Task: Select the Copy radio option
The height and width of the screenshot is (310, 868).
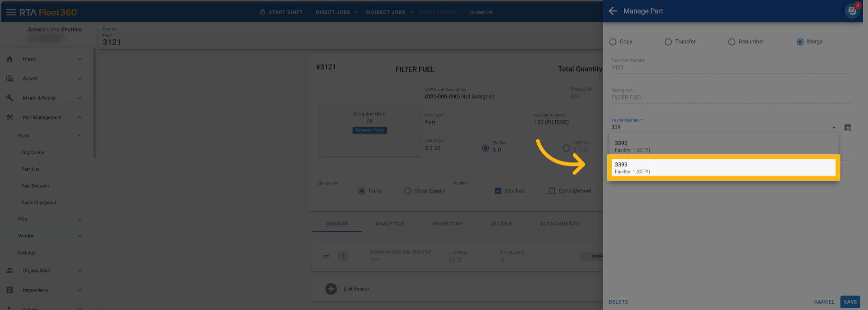Action: tap(613, 42)
